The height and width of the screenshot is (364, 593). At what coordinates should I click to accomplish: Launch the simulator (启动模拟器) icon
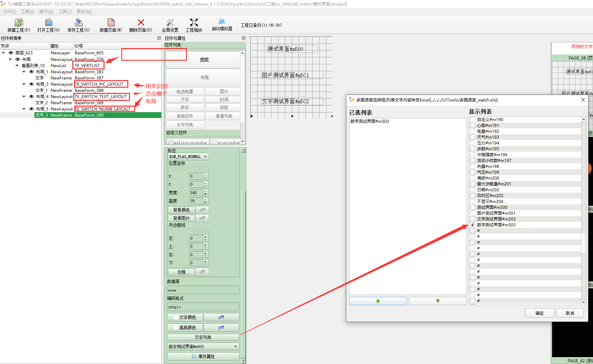222,22
